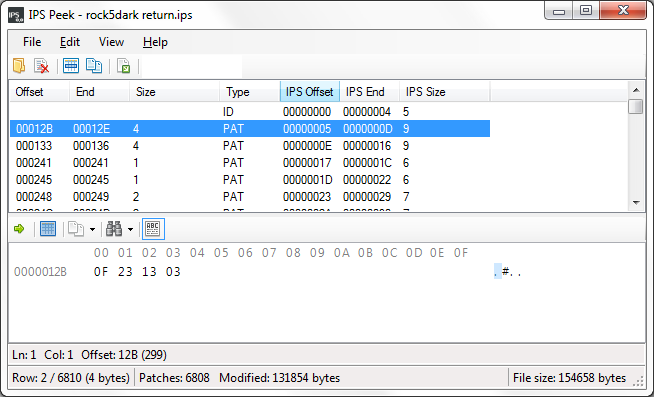Viewport: 654px width, 397px height.
Task: Open an IPS file with the folder icon
Action: 19,66
